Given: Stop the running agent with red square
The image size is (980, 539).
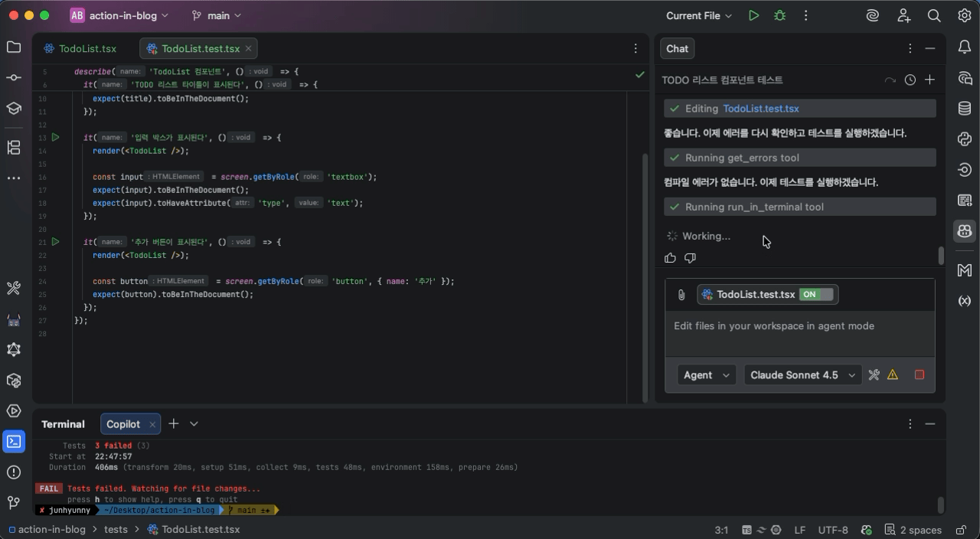Looking at the screenshot, I should (920, 374).
